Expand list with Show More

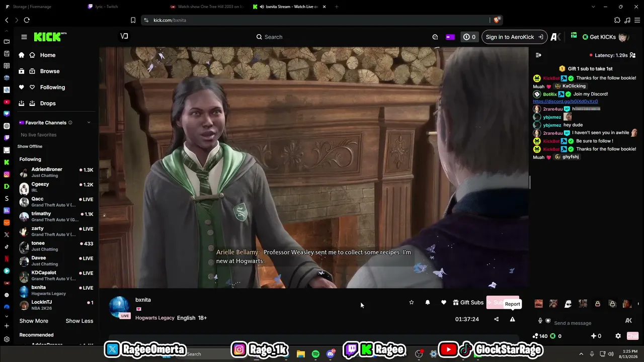[x=34, y=321]
